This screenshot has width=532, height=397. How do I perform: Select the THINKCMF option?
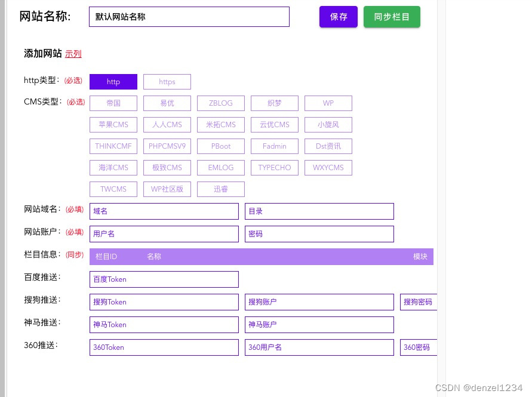[113, 146]
